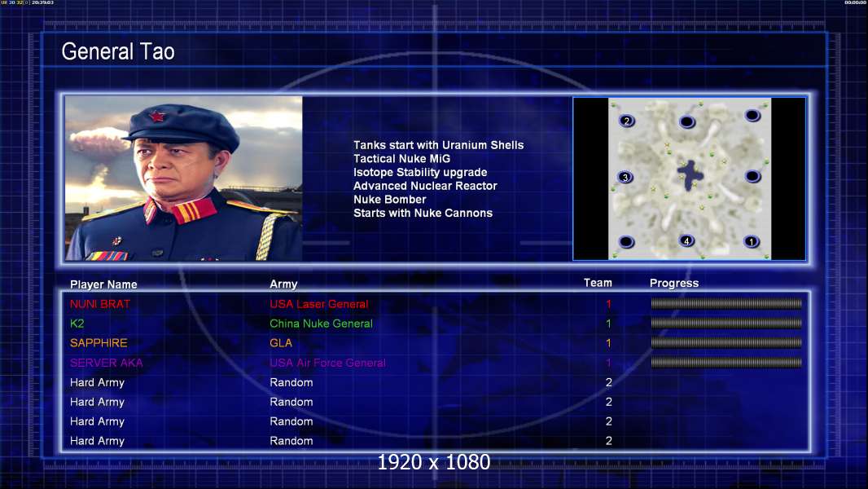Click the USA Laser General army entry

pyautogui.click(x=318, y=304)
